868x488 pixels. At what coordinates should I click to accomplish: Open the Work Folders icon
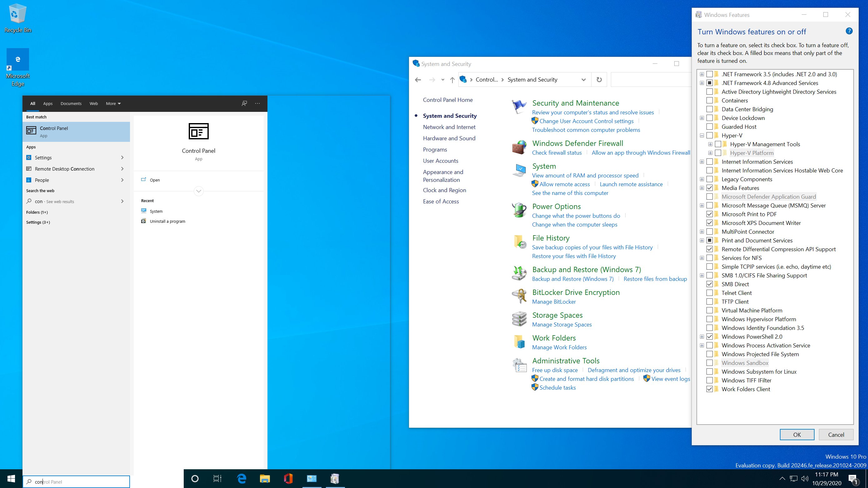tap(519, 342)
